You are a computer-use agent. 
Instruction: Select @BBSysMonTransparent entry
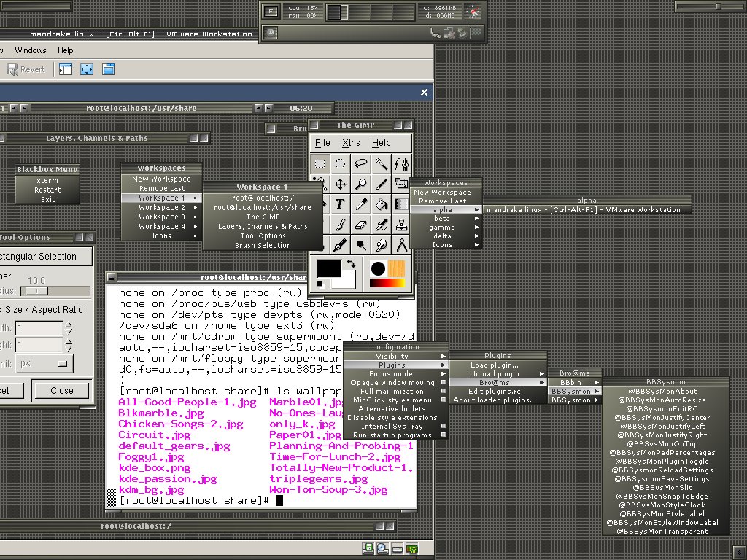665,532
